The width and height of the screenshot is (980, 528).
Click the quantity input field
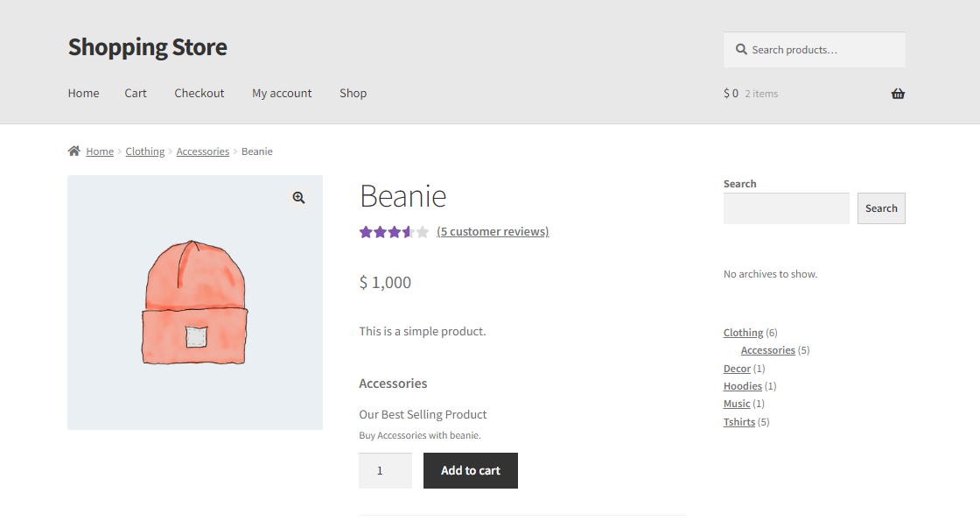(385, 470)
